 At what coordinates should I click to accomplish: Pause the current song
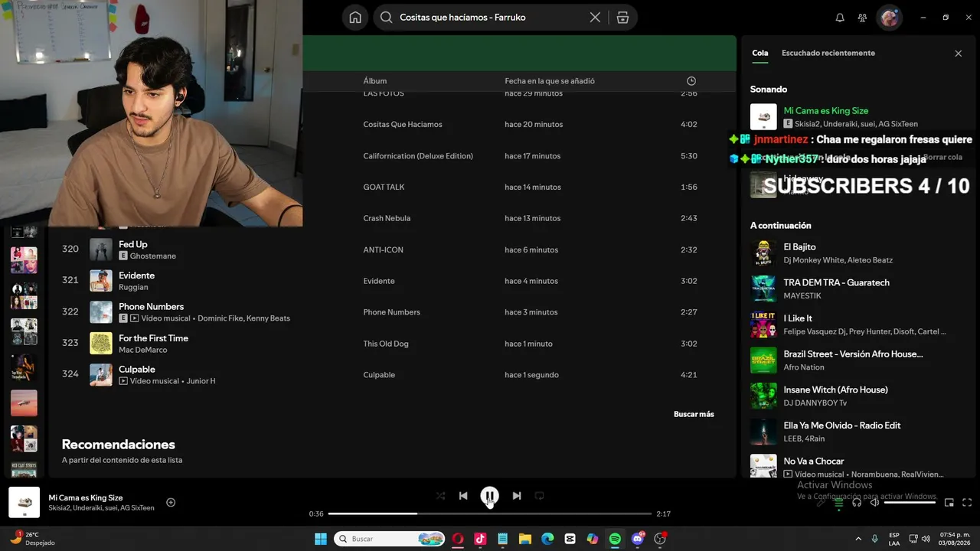click(x=490, y=496)
